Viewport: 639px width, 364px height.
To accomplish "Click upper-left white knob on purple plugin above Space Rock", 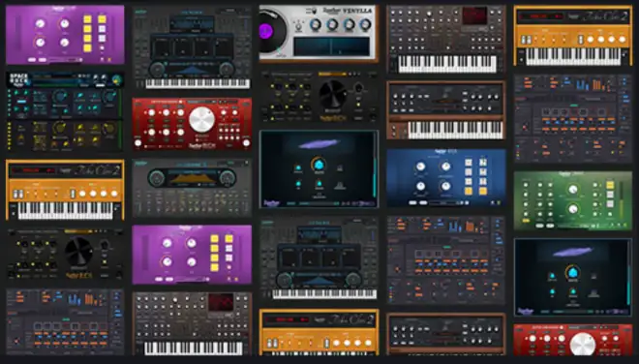I will tap(40, 23).
